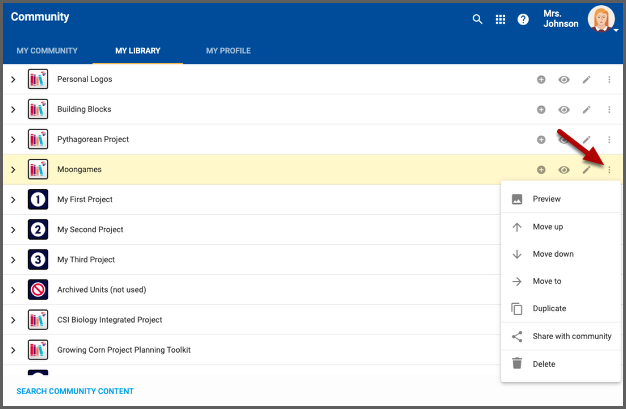626x409 pixels.
Task: Select Delete in the context menu
Action: tap(544, 364)
